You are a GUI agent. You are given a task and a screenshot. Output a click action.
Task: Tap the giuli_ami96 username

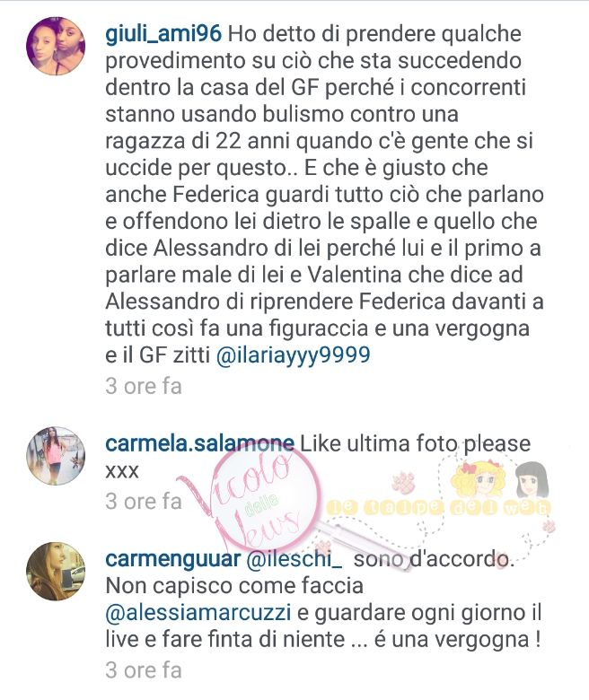click(163, 34)
